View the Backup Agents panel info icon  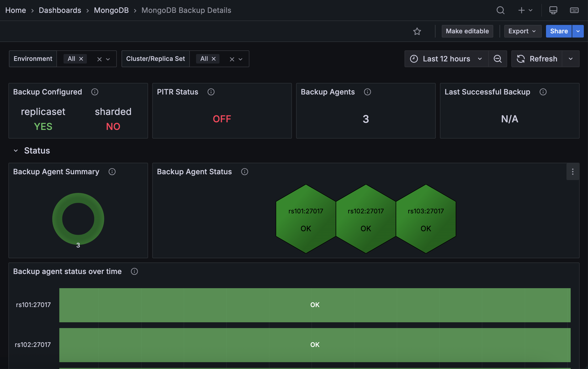367,92
